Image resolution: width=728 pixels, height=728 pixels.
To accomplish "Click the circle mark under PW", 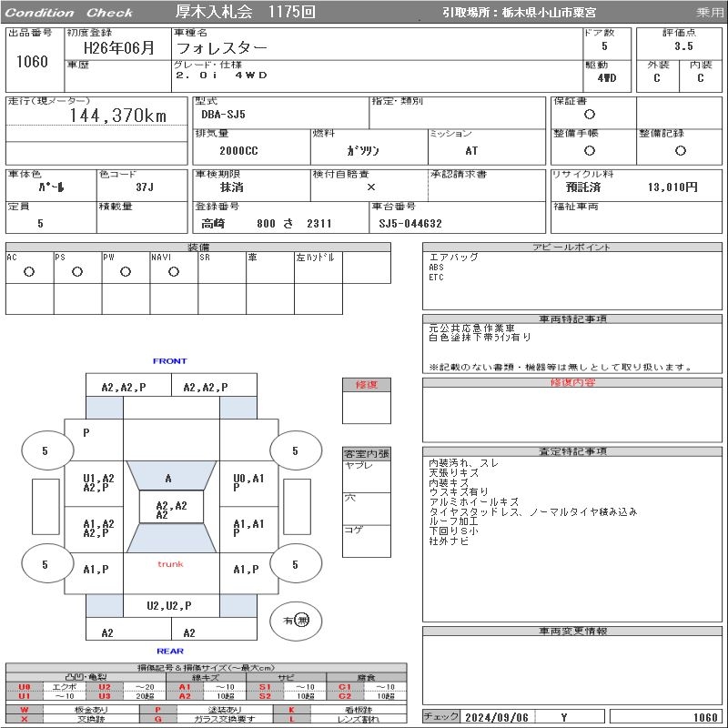I will (126, 271).
